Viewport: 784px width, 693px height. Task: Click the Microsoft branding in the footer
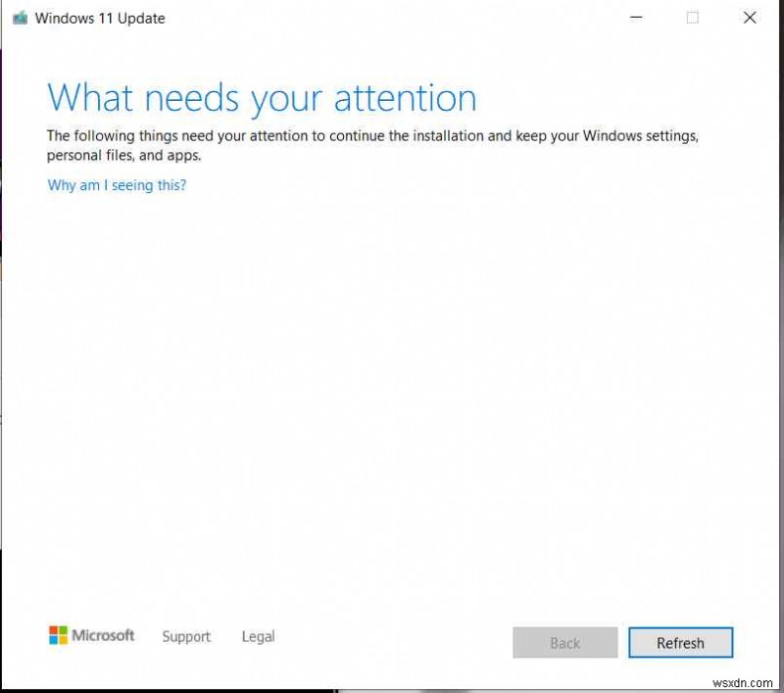click(x=90, y=635)
